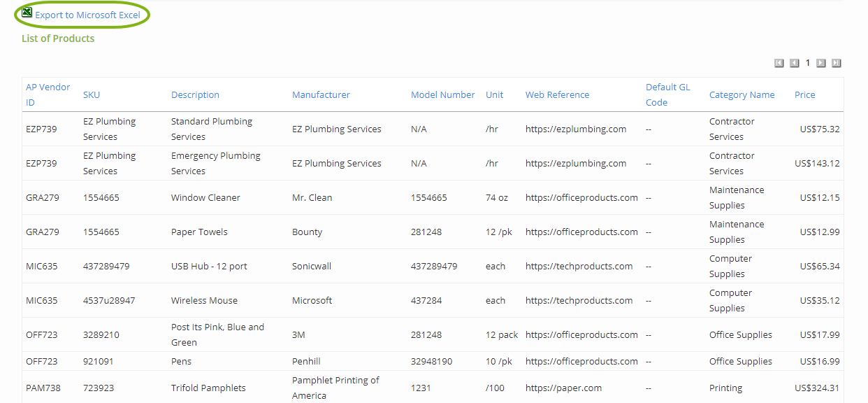
Task: Sort by Manufacturer column header
Action: pos(321,94)
